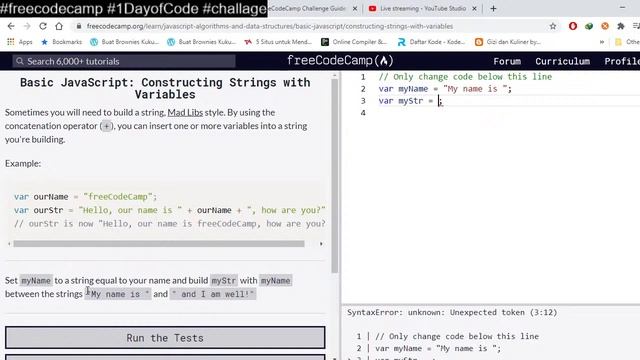Bookmark this page with the star icon

tap(553, 26)
